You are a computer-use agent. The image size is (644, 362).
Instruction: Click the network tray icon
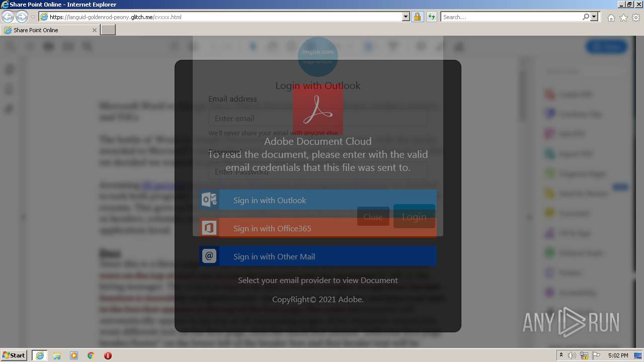click(584, 355)
